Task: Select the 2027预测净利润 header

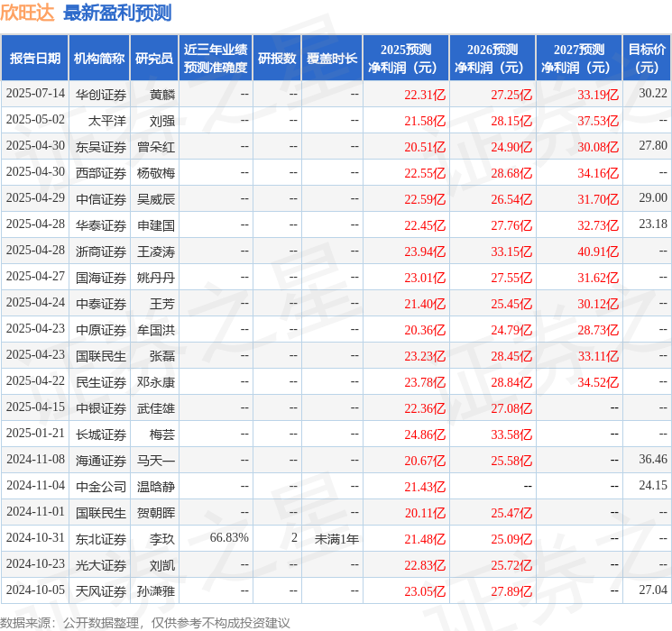Action: [x=579, y=59]
